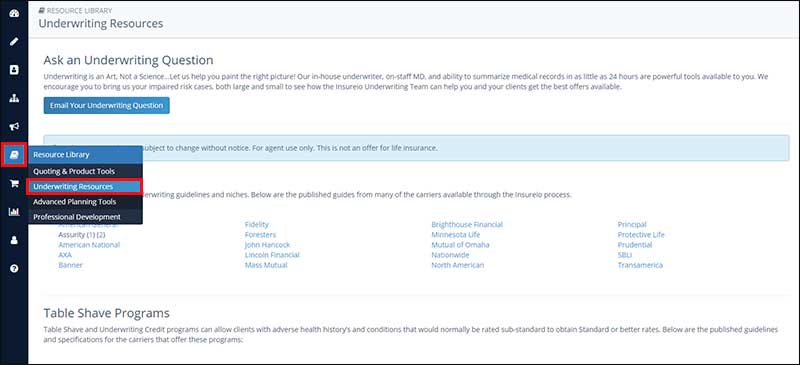Select Resource Library flyout menu header
Screen dimensions: 800x365
pos(85,155)
